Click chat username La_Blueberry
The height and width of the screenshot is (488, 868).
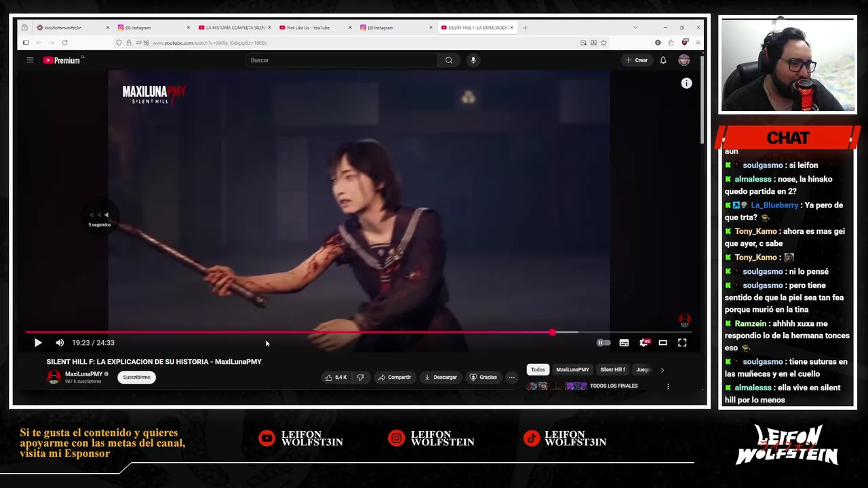tap(774, 205)
